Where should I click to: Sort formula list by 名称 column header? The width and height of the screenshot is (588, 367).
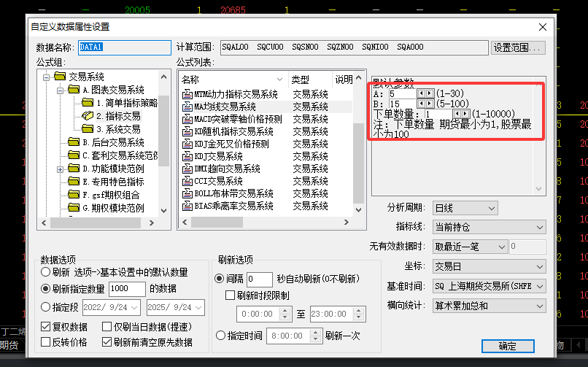[x=233, y=79]
